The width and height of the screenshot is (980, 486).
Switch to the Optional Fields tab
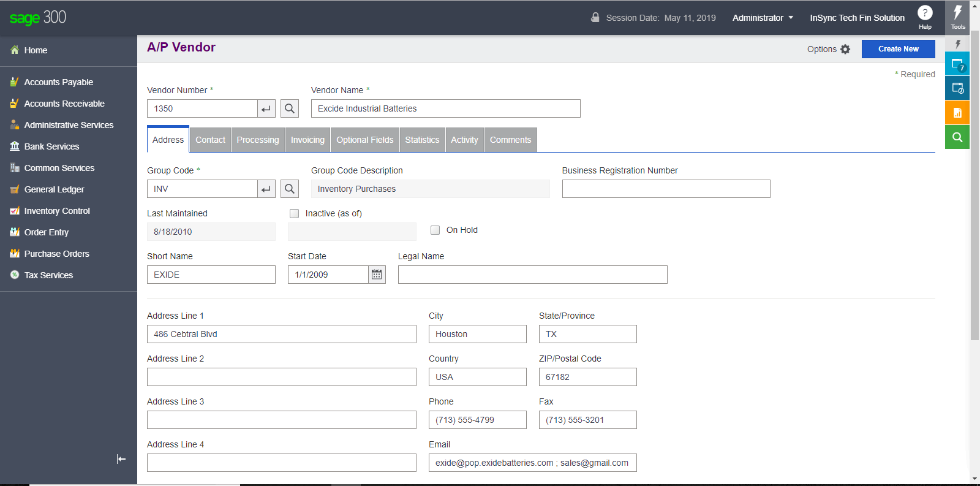(365, 140)
